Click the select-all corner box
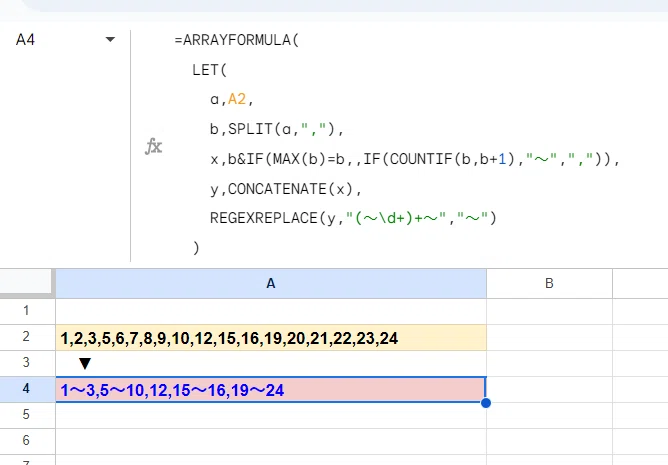668x465 pixels. pos(26,281)
